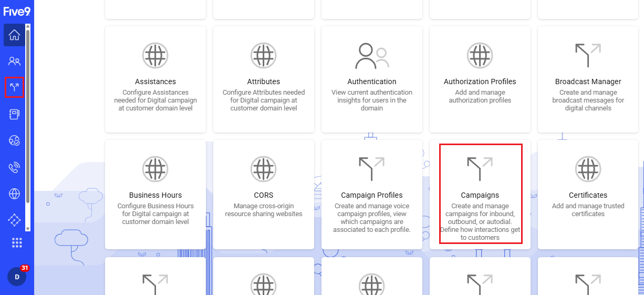Open the Campaigns routing-arrow icon in sidebar
The image size is (644, 295).
pyautogui.click(x=14, y=87)
